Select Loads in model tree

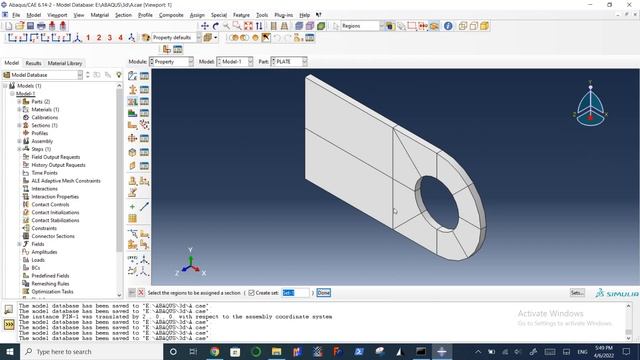[x=38, y=260]
